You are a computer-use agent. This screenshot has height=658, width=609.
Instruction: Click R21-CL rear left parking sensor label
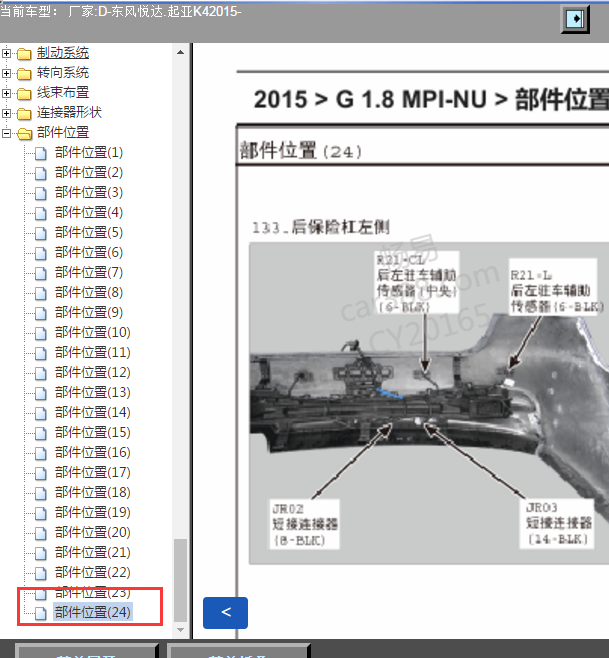(417, 282)
